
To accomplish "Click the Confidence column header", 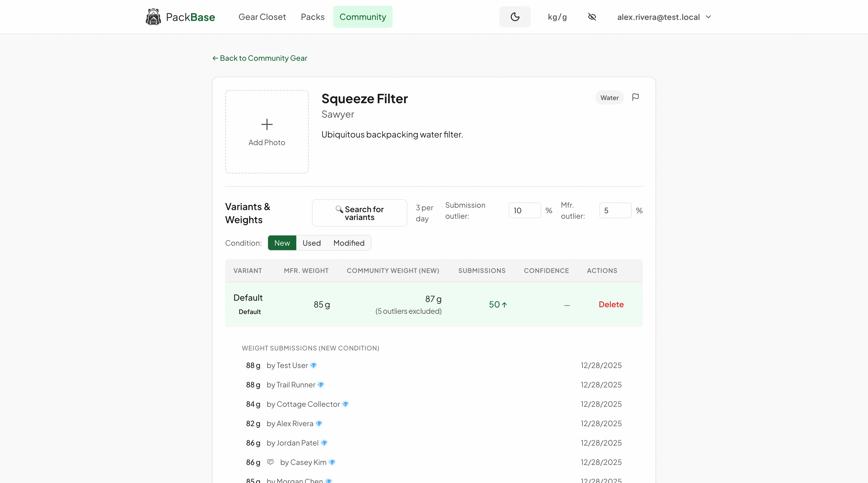I will (546, 271).
